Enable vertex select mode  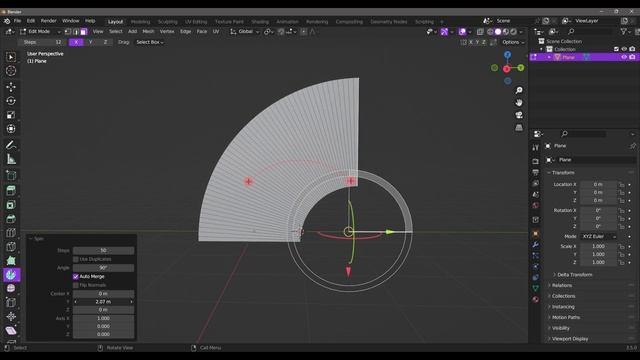[68, 31]
